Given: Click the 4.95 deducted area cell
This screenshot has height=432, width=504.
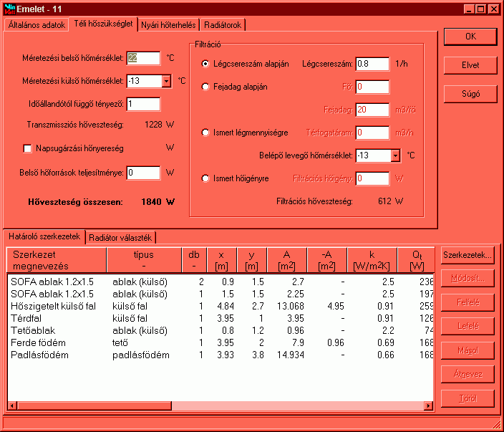Looking at the screenshot, I should (x=336, y=306).
